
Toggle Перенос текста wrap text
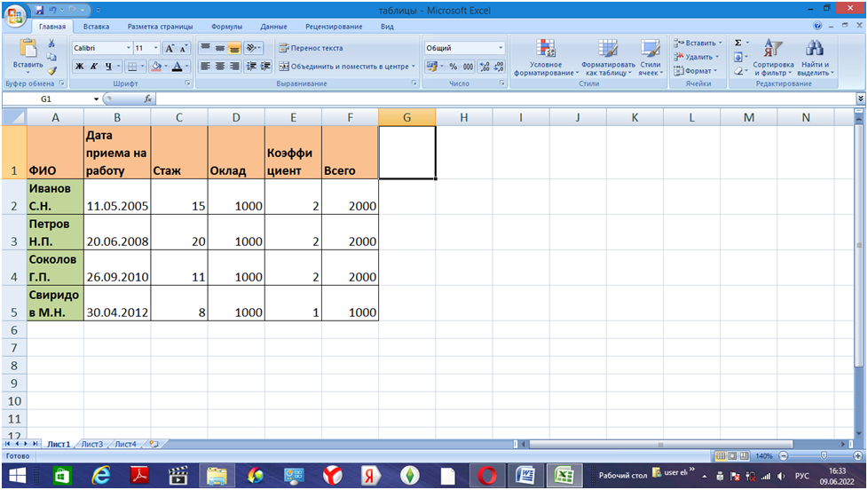click(x=311, y=48)
